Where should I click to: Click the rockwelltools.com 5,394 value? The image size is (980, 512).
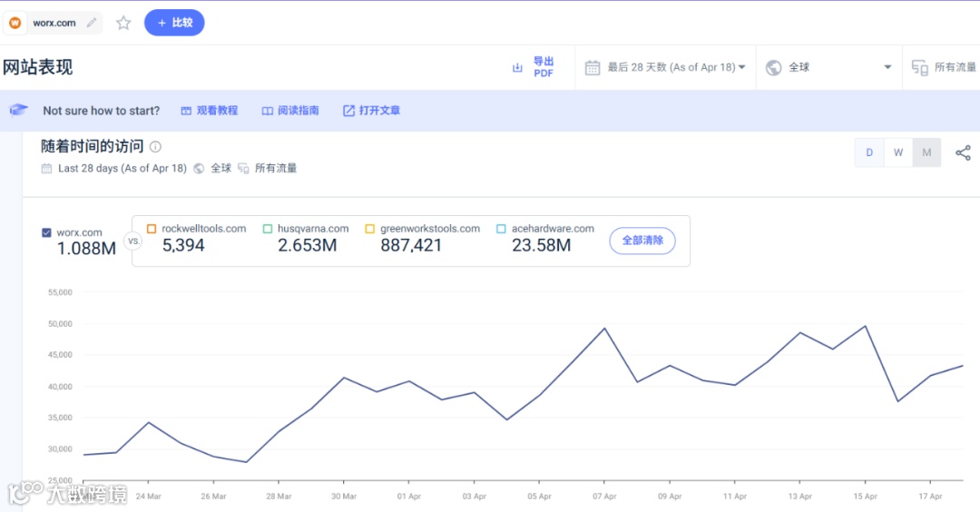click(x=183, y=245)
